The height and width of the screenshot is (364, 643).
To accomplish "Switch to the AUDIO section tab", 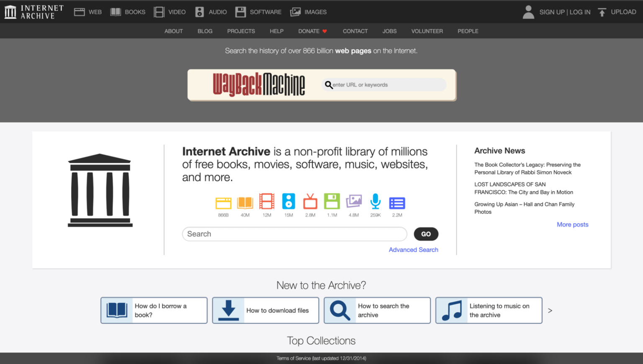I will click(211, 12).
